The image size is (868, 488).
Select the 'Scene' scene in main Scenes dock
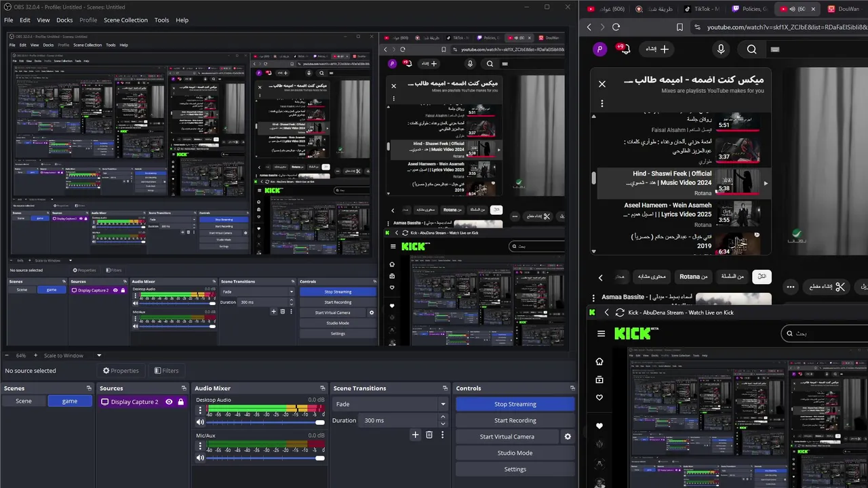pyautogui.click(x=24, y=401)
